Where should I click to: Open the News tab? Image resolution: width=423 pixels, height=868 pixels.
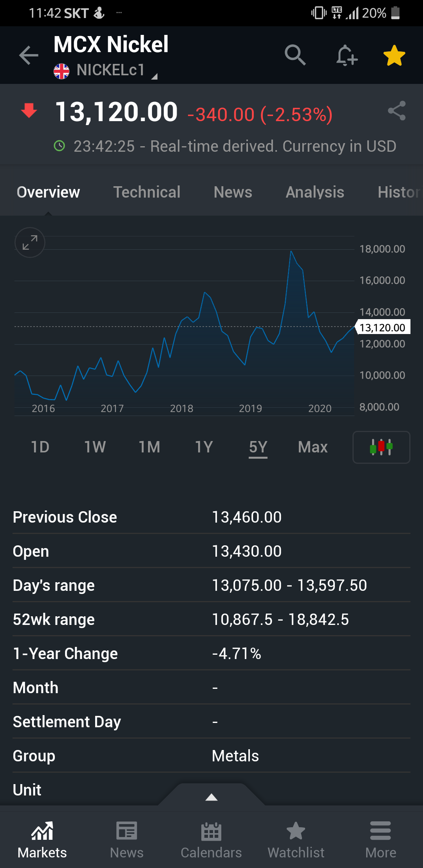[233, 192]
